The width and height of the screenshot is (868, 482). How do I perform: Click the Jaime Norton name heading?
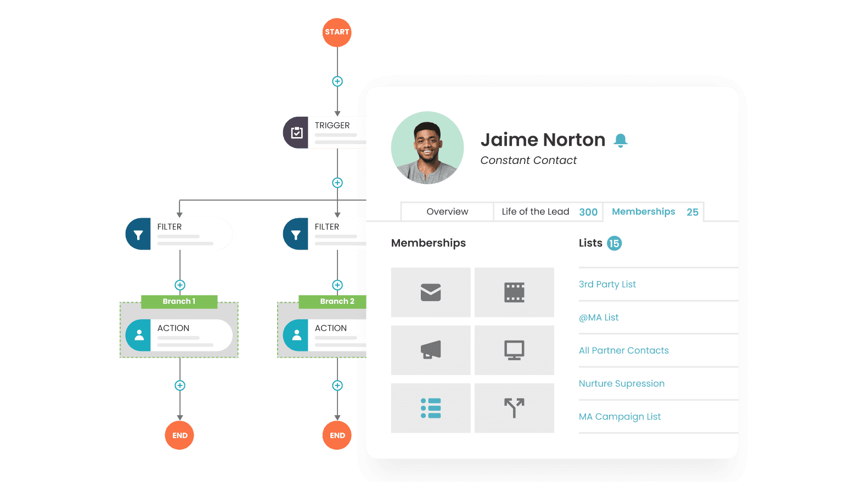(x=543, y=140)
